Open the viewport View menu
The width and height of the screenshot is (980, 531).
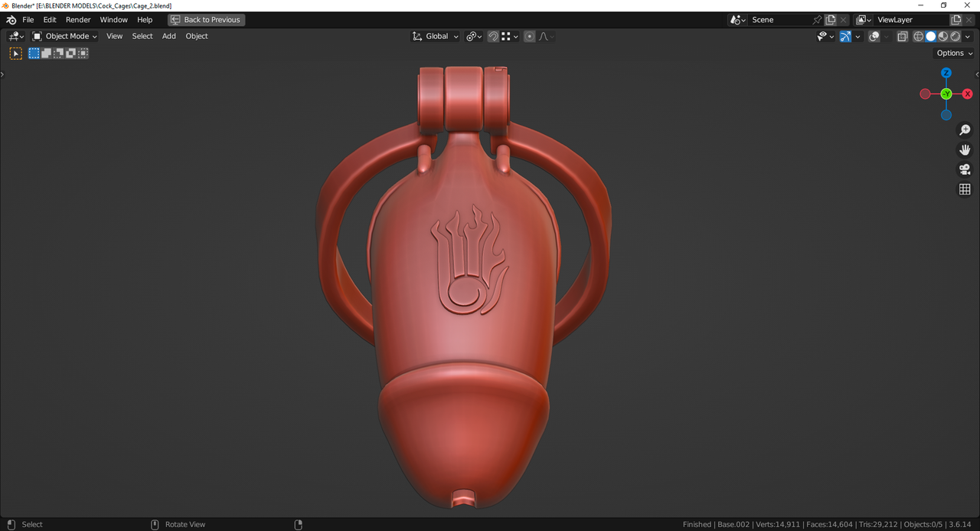click(114, 36)
